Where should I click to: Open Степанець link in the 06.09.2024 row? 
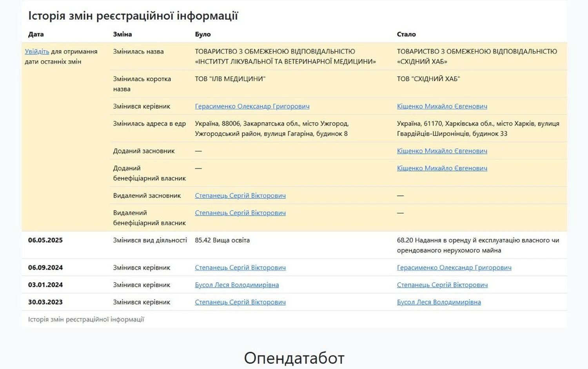pos(240,268)
